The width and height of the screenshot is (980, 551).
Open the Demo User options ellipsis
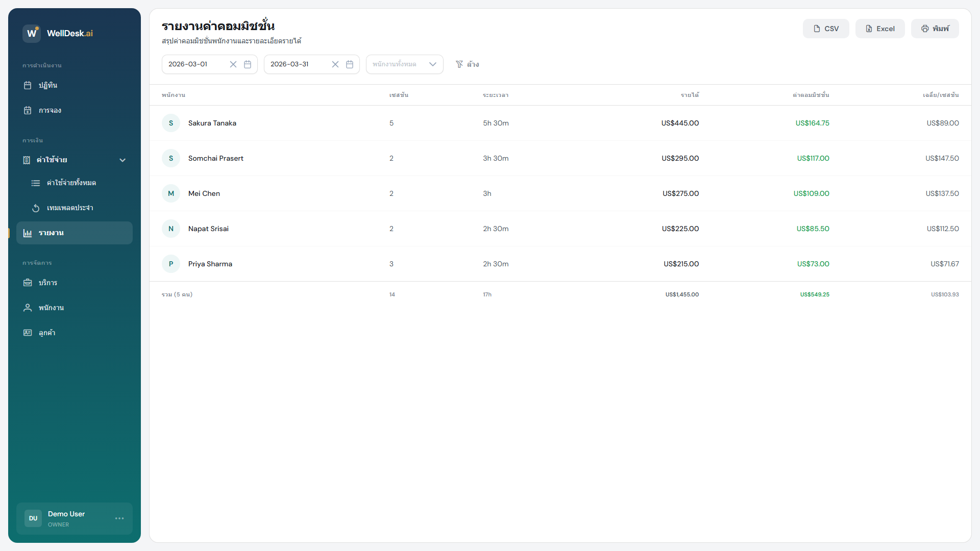(x=119, y=518)
